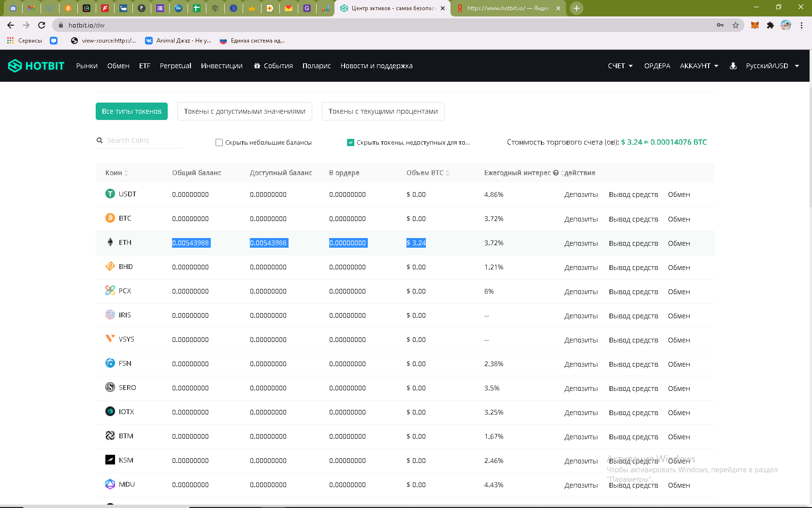The image size is (812, 508).
Task: Open the MetaMask fox extension
Action: click(x=755, y=25)
